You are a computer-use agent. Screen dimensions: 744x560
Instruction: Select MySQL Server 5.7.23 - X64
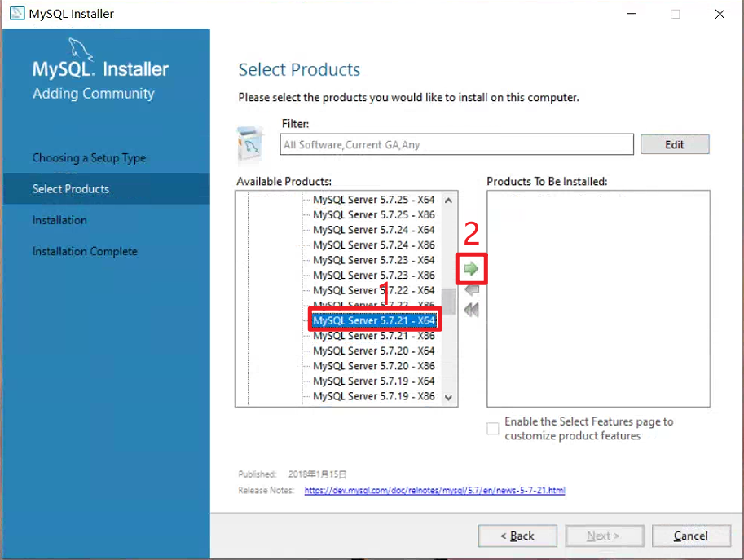374,261
